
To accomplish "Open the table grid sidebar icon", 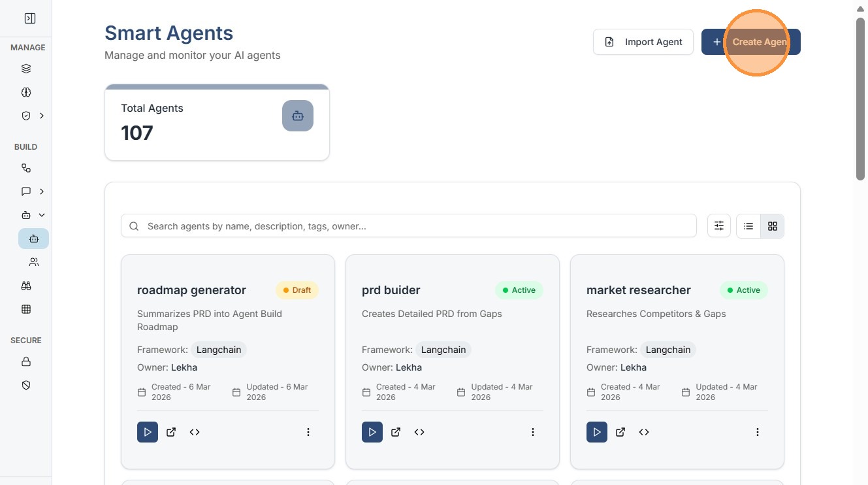I will (26, 309).
